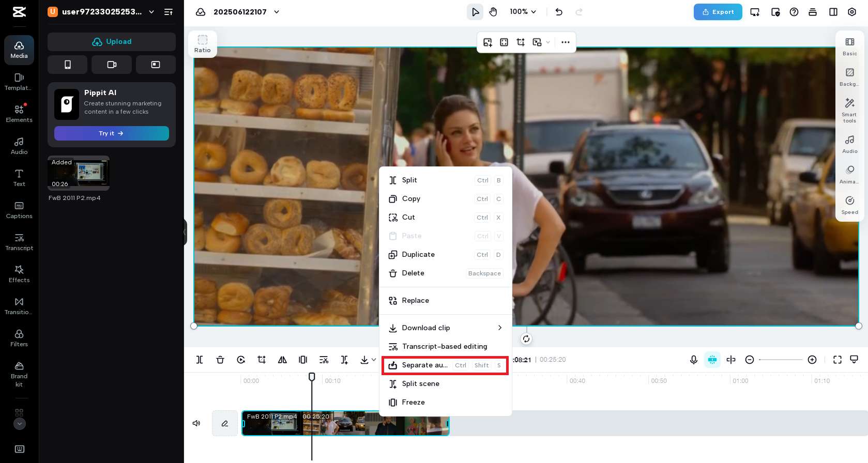Viewport: 868px width, 463px height.
Task: Click the mirror flip icon in timeline toolbar
Action: click(282, 360)
